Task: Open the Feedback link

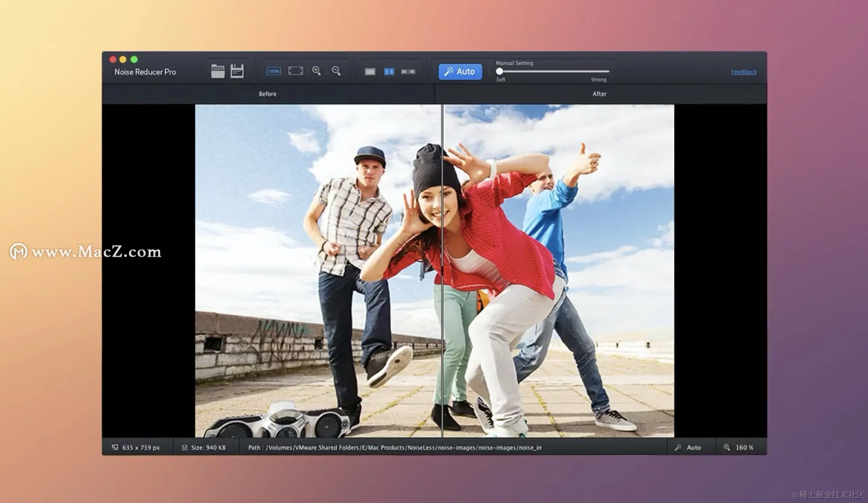Action: click(743, 72)
